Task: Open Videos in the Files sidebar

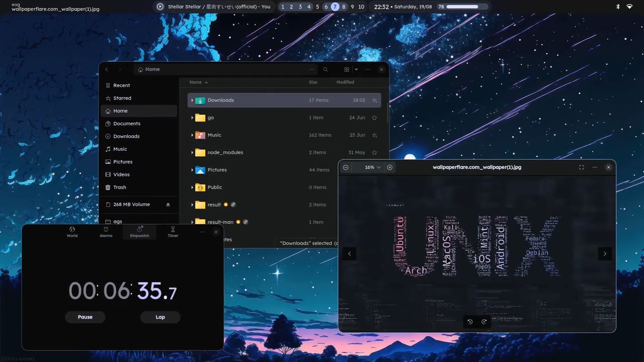Action: pyautogui.click(x=139, y=174)
